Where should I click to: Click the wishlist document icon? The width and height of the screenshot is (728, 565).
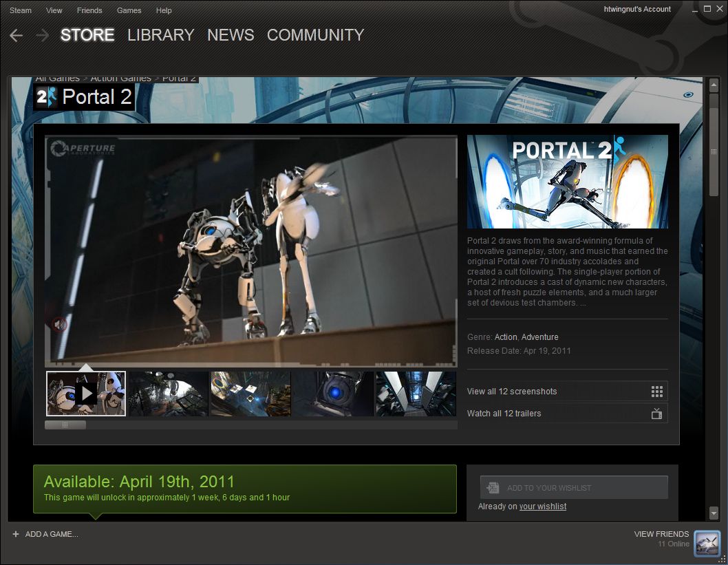[493, 487]
